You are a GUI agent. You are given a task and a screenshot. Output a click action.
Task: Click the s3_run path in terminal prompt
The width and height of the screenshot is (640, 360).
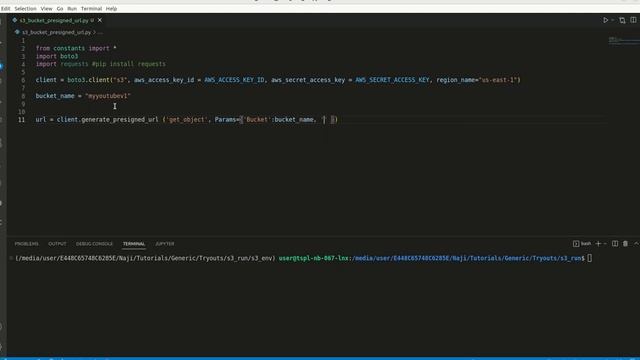pos(571,258)
